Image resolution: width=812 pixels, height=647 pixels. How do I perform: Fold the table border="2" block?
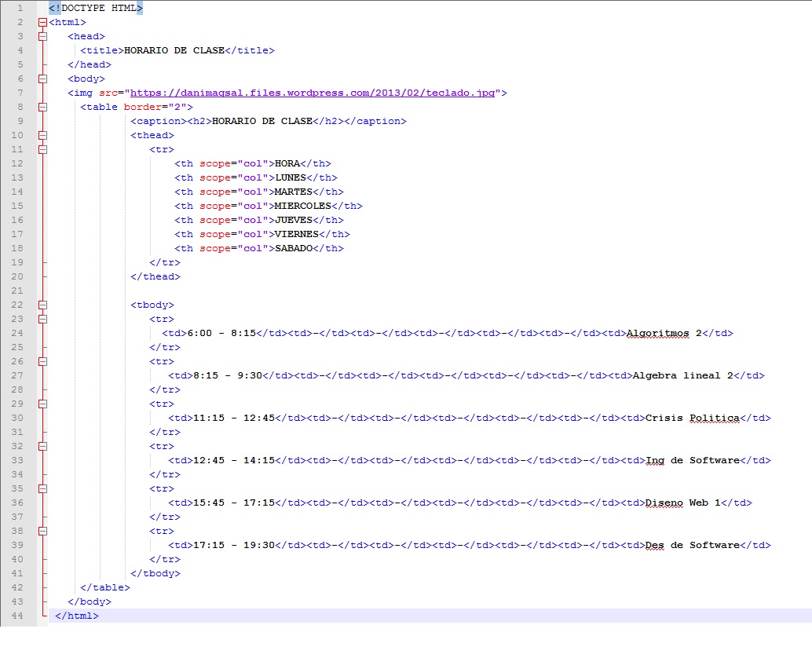point(42,107)
